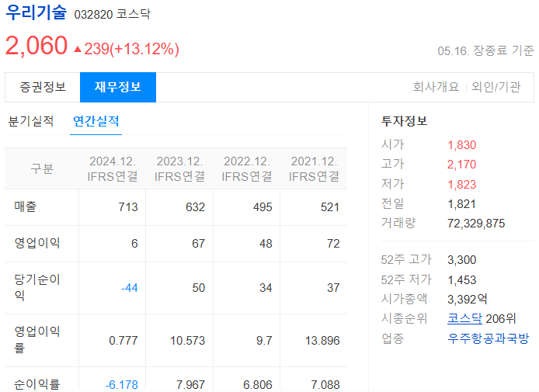This screenshot has height=392, width=539.
Task: Click the 영업이익 value 6
Action: click(134, 244)
